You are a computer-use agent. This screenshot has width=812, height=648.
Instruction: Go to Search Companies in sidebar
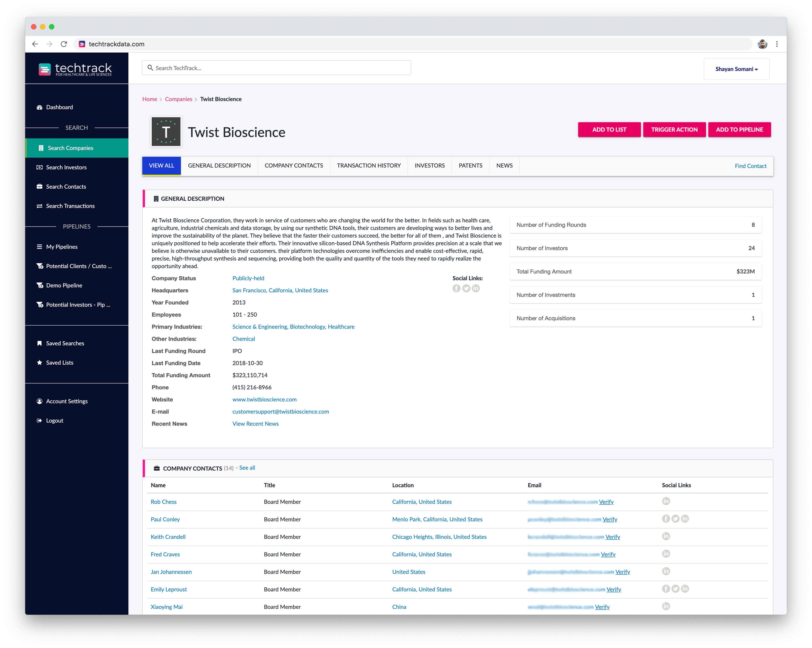tap(77, 148)
